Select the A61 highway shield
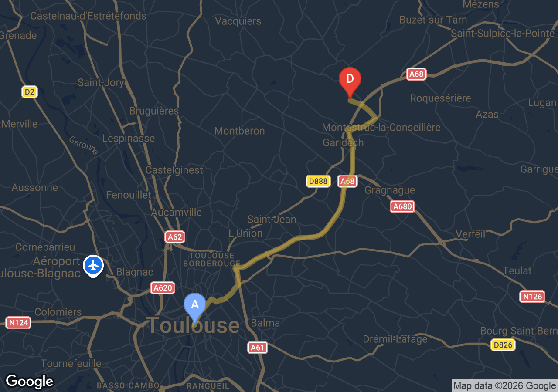Viewport: 558px width, 392px height. 257,347
